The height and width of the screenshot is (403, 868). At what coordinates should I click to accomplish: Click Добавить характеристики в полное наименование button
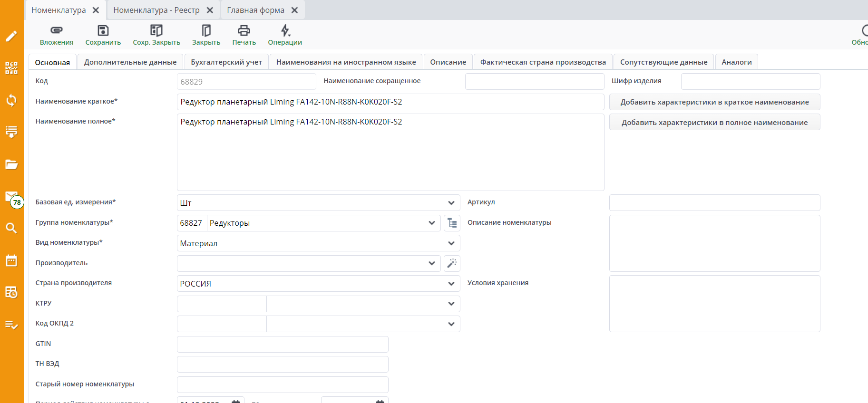[x=714, y=123]
